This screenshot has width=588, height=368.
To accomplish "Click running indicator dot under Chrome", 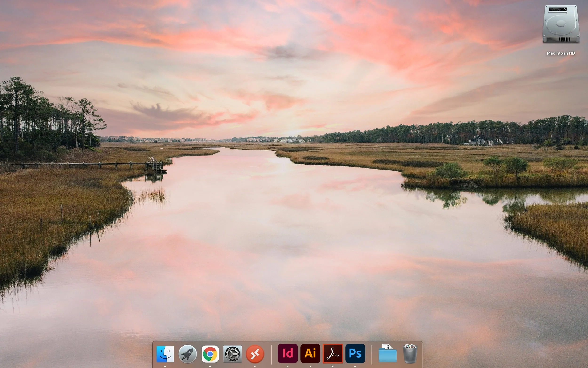I will (x=210, y=366).
